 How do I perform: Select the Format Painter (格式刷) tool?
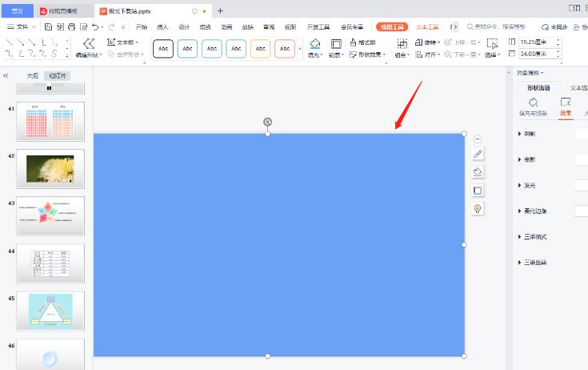[362, 42]
